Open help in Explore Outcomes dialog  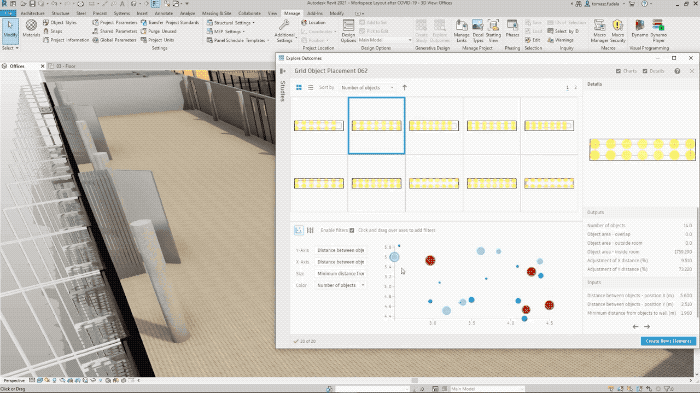[x=677, y=71]
